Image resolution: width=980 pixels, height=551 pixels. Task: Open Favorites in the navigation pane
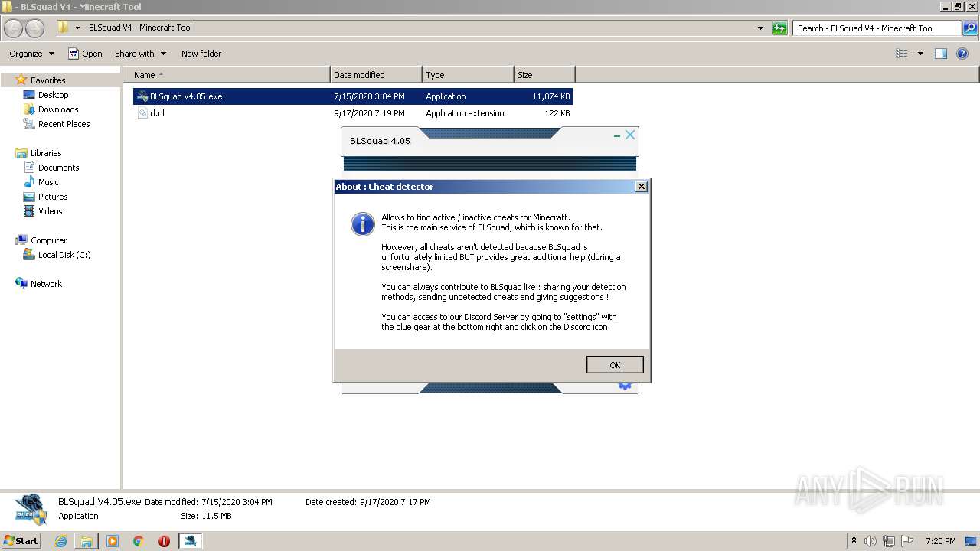47,80
